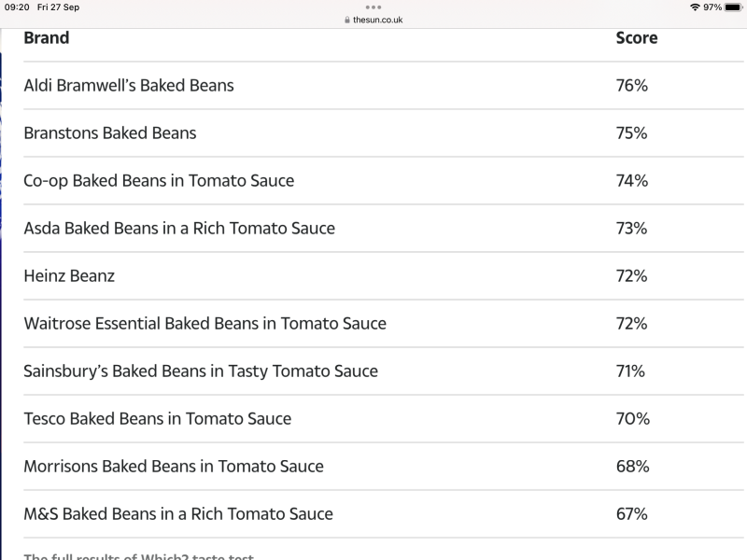The image size is (747, 560).
Task: Open the Tesco Baked Beans in Tomato Sauce row
Action: [x=155, y=418]
